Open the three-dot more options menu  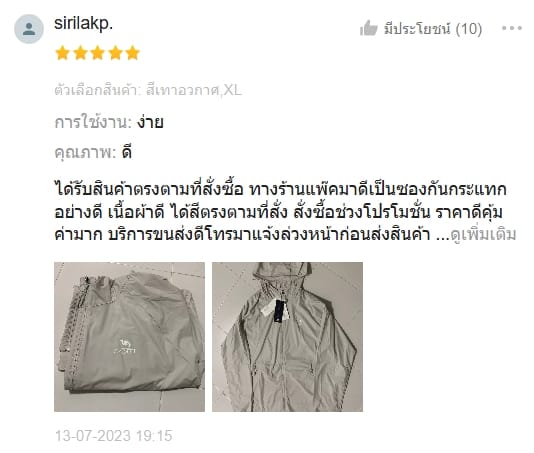(512, 28)
